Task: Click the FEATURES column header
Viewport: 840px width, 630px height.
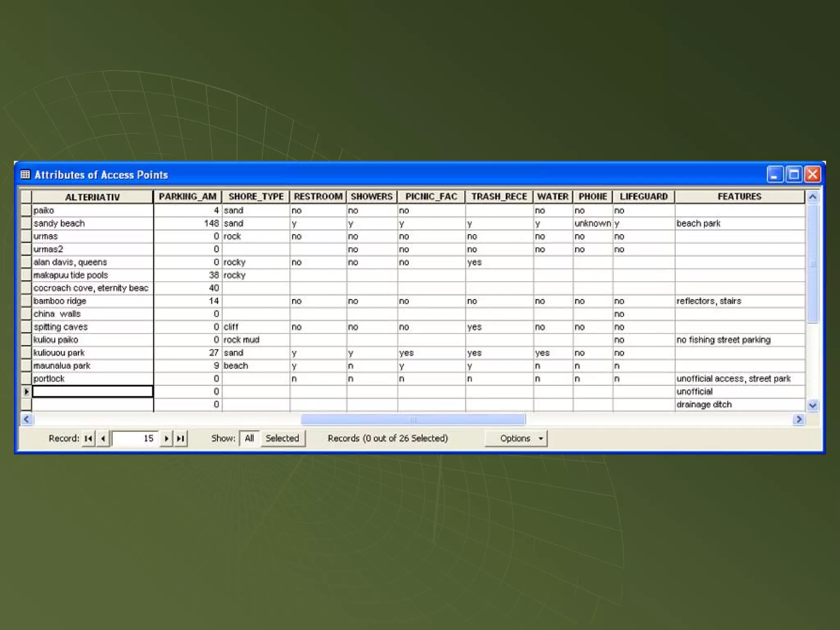Action: tap(739, 196)
